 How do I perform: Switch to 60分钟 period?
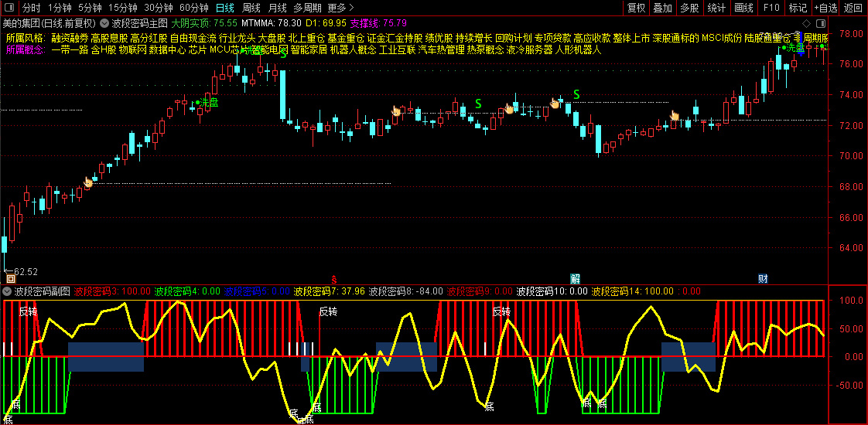click(x=193, y=8)
